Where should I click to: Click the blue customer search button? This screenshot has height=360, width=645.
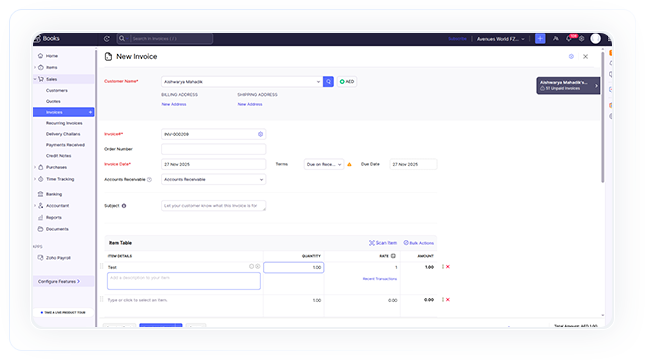(328, 81)
